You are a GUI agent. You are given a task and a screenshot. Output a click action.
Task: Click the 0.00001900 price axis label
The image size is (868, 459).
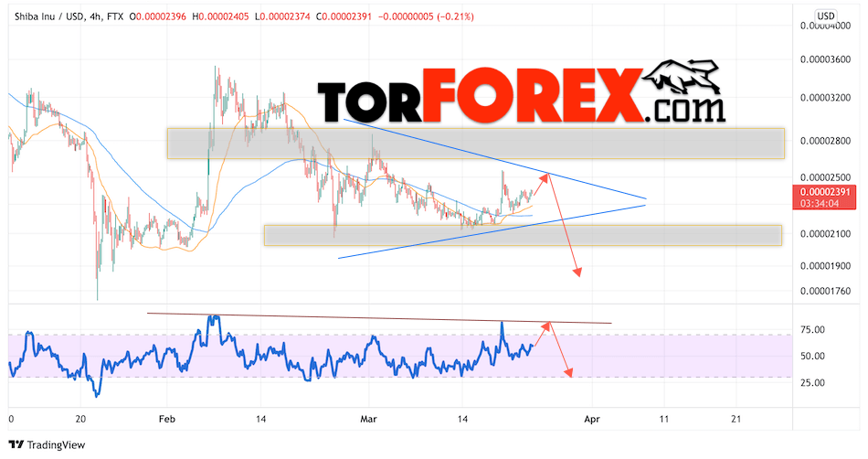(825, 266)
